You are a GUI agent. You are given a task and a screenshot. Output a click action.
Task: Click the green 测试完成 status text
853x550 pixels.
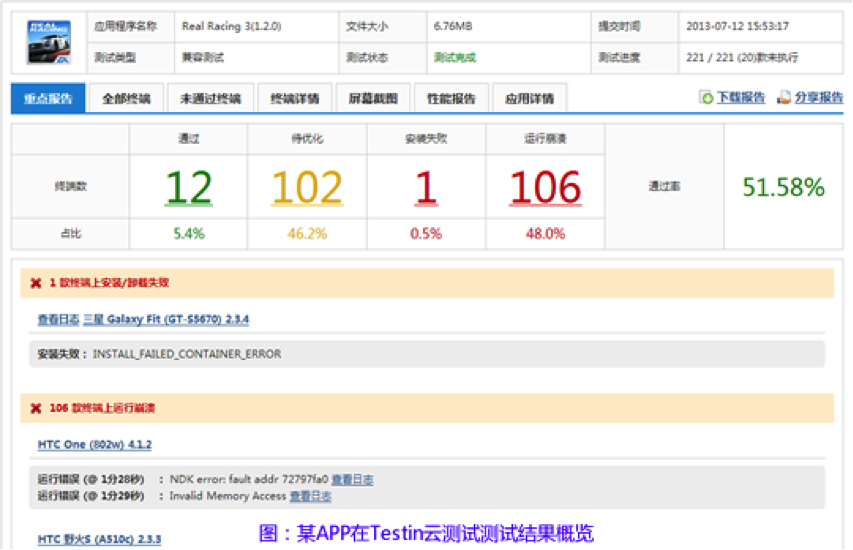coord(455,58)
